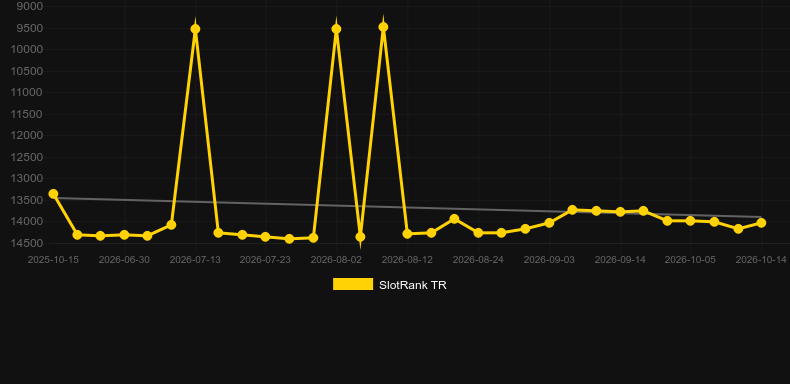The width and height of the screenshot is (790, 384).
Task: Click the 9000 y-axis value
Action: [30, 6]
